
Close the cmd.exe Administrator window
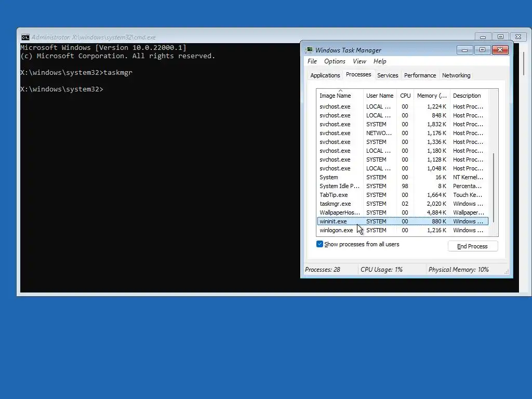click(x=518, y=37)
